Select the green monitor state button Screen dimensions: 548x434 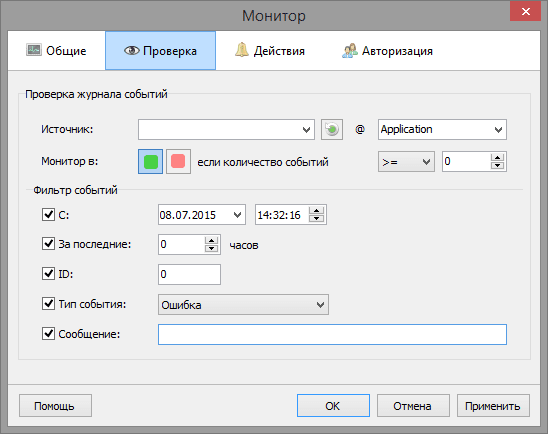150,161
